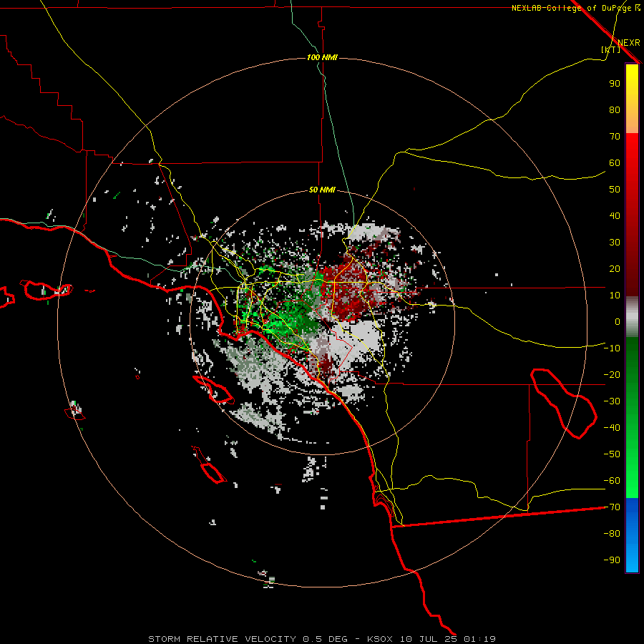Select the -50 scale value
This screenshot has width=644, height=644.
coord(612,454)
